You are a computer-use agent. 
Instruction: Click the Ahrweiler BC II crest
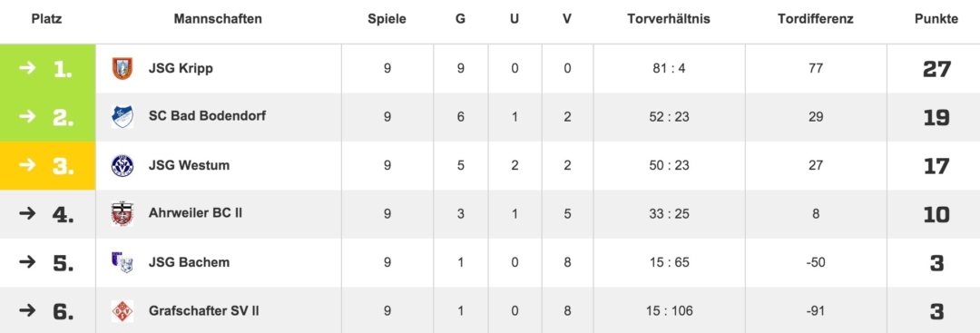coord(122,213)
